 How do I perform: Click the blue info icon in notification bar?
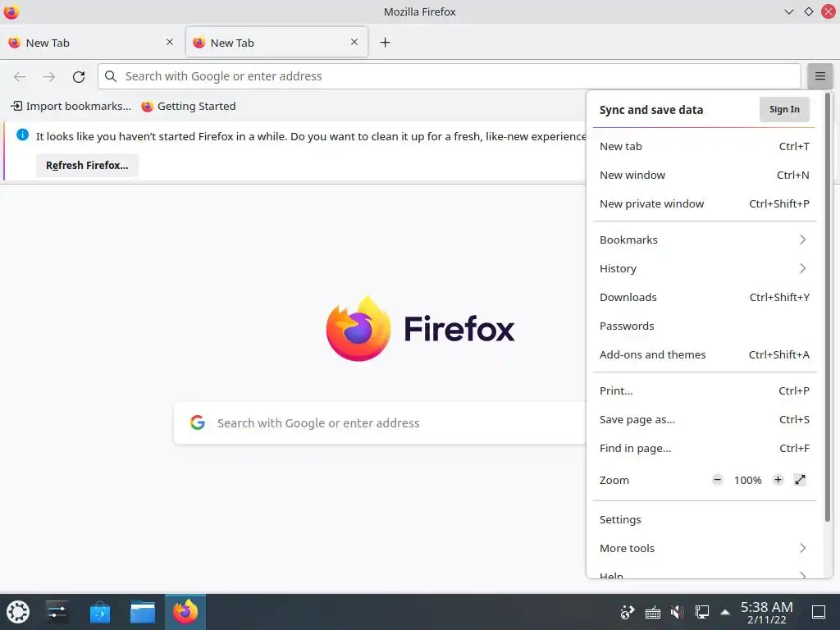pos(22,135)
